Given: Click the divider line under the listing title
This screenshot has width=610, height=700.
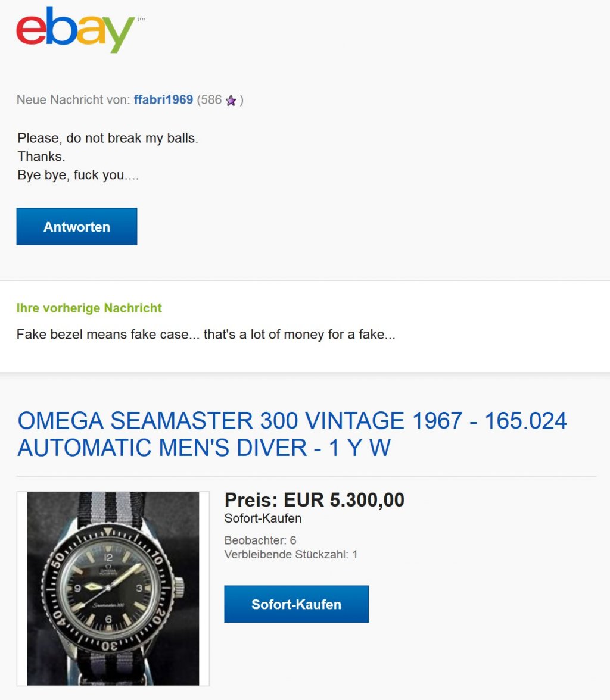Looking at the screenshot, I should [x=306, y=476].
